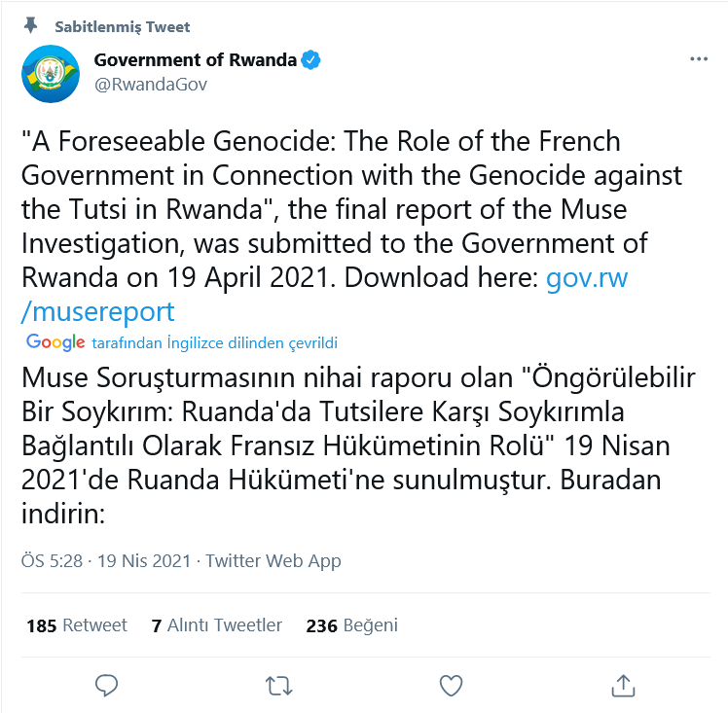Click 'tarafından İngilizce dilinden çevrildi' link
This screenshot has height=713, width=728.
[x=214, y=342]
